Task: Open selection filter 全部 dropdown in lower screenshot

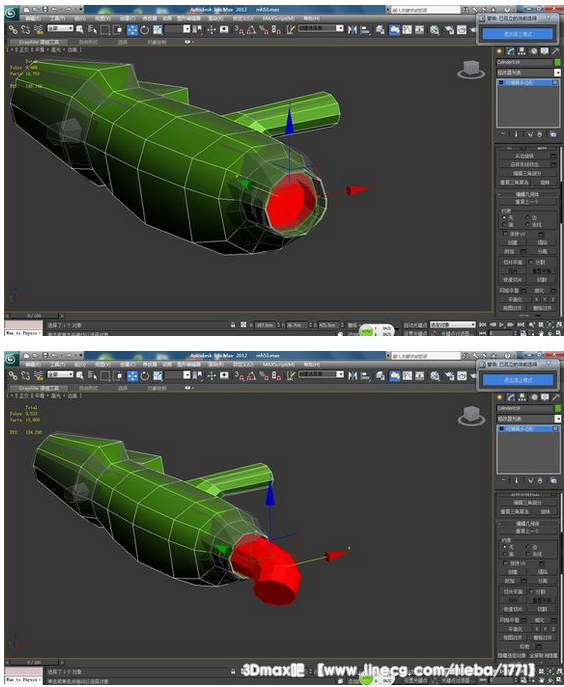Action: 60,374
